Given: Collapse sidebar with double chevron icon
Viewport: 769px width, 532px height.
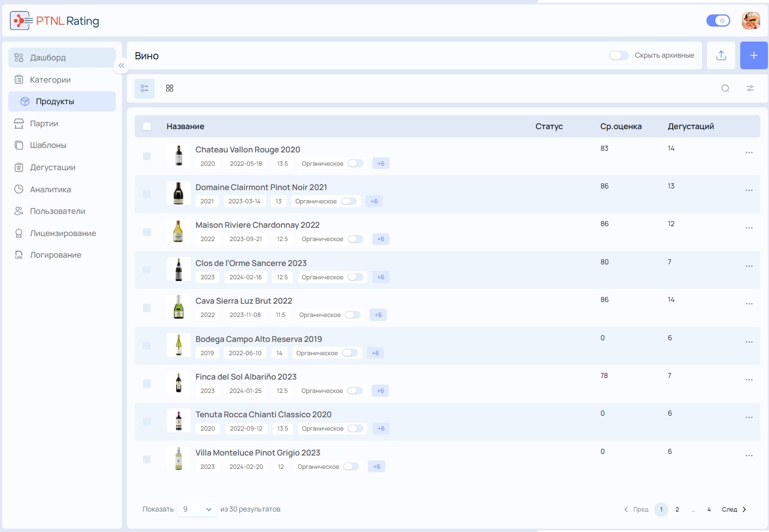Looking at the screenshot, I should click(x=121, y=65).
